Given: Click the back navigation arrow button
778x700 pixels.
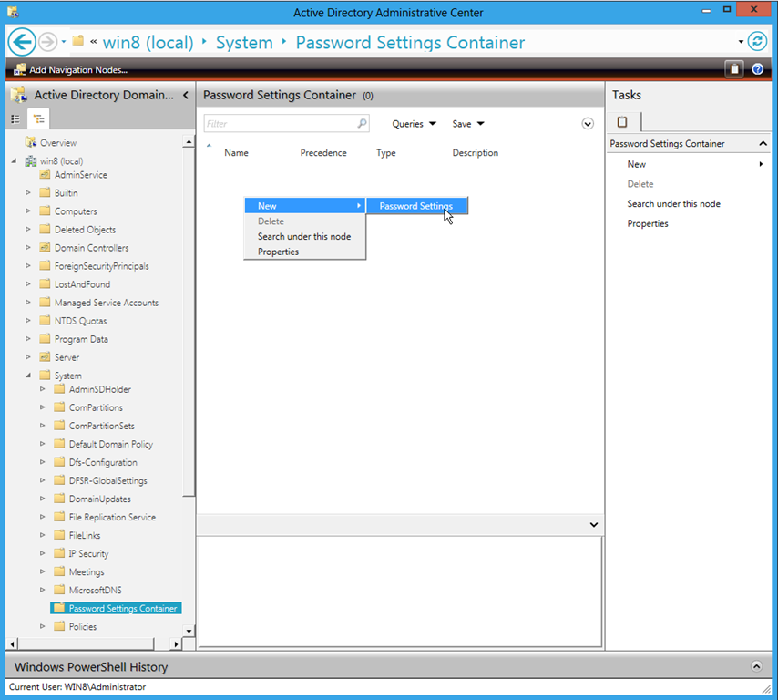Looking at the screenshot, I should [22, 42].
